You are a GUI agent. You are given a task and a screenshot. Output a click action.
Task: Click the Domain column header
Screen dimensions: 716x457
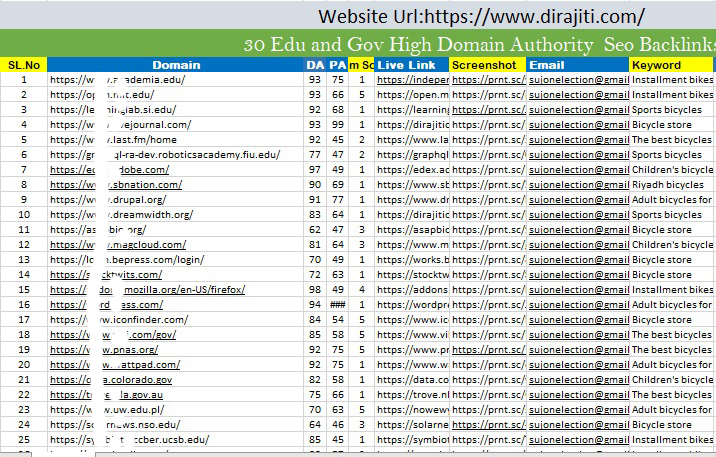tap(176, 65)
